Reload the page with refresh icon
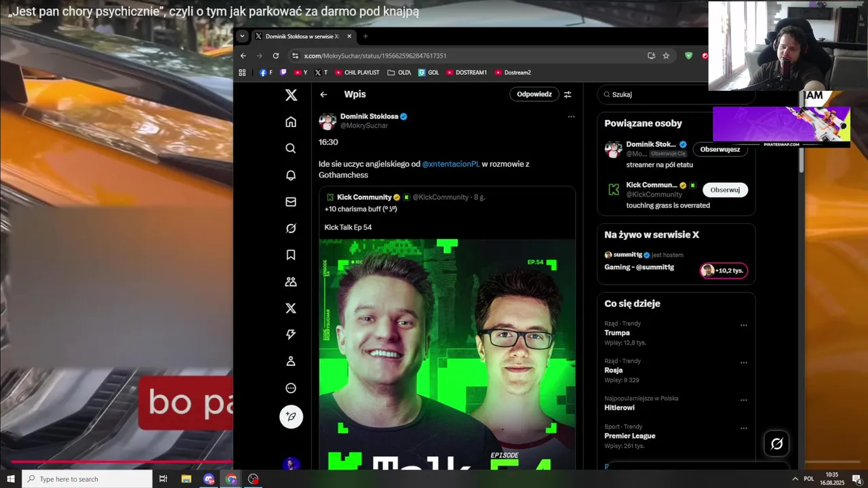This screenshot has height=488, width=868. pyautogui.click(x=276, y=56)
